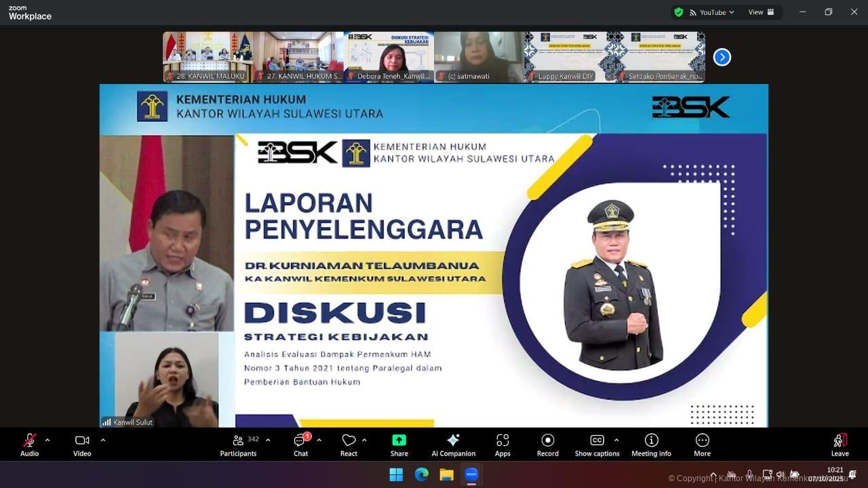Open the More options menu
The width and height of the screenshot is (868, 488).
pyautogui.click(x=702, y=444)
